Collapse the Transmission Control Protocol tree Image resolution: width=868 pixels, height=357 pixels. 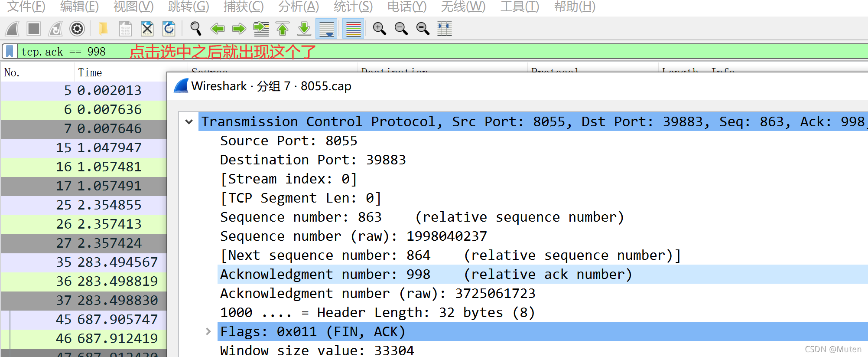click(189, 122)
